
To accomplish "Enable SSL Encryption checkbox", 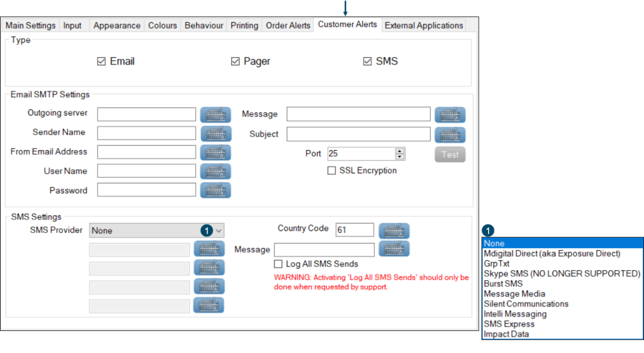I will (x=331, y=171).
